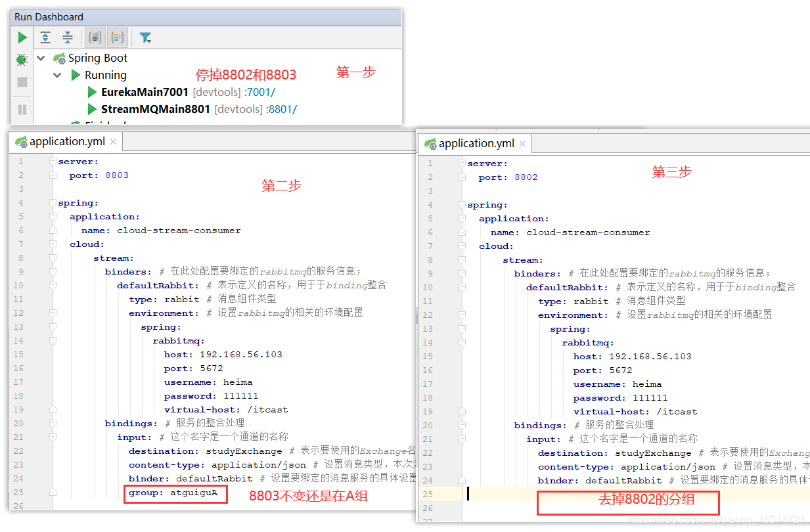Click "defaultRabbit:" key in 8803 file
Screen dimensions: 810x532
point(158,286)
